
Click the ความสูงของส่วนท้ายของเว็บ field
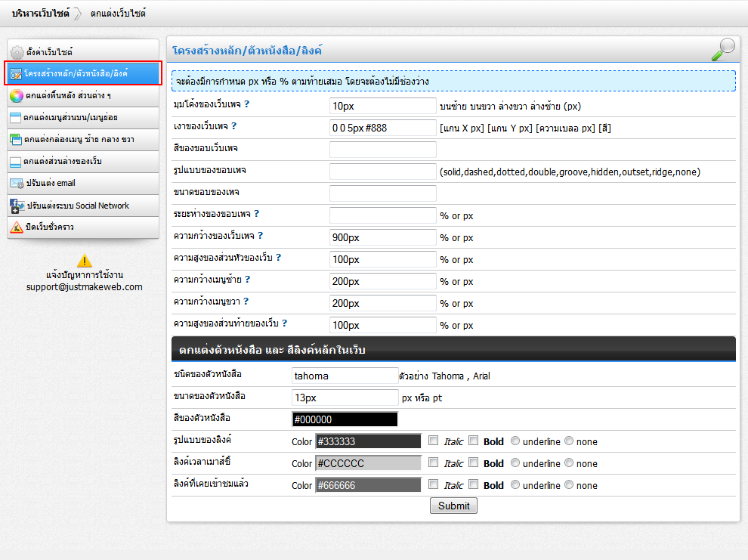tap(382, 325)
